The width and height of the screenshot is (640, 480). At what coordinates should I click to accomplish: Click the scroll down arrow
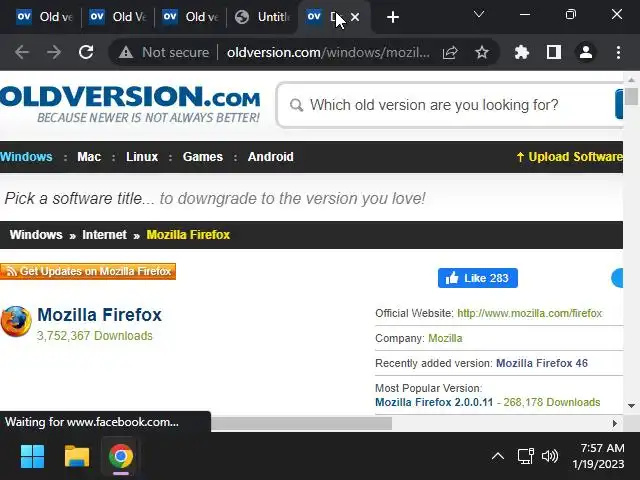[x=631, y=406]
